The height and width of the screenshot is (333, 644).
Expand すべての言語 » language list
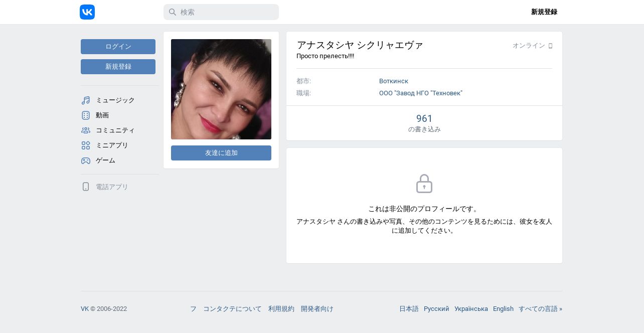coord(540,309)
